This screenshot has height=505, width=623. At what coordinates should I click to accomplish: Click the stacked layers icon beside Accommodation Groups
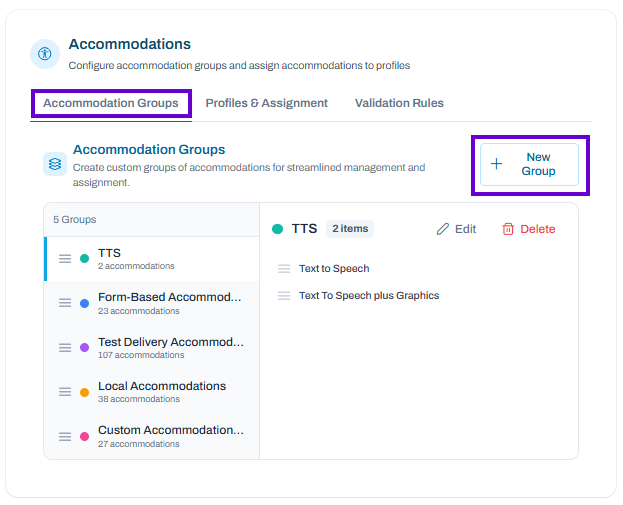pyautogui.click(x=55, y=164)
